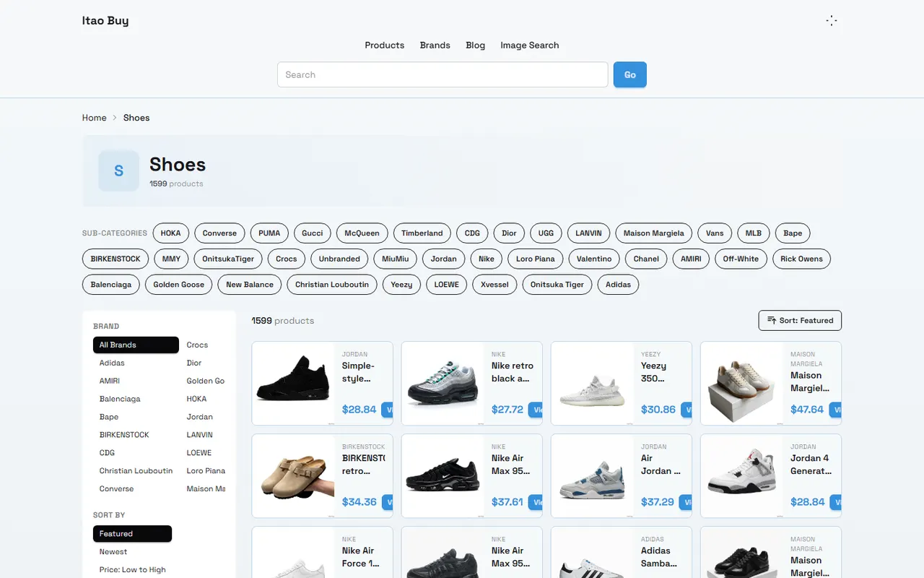Viewport: 924px width, 578px height.
Task: Open the Products nav item
Action: coord(385,45)
